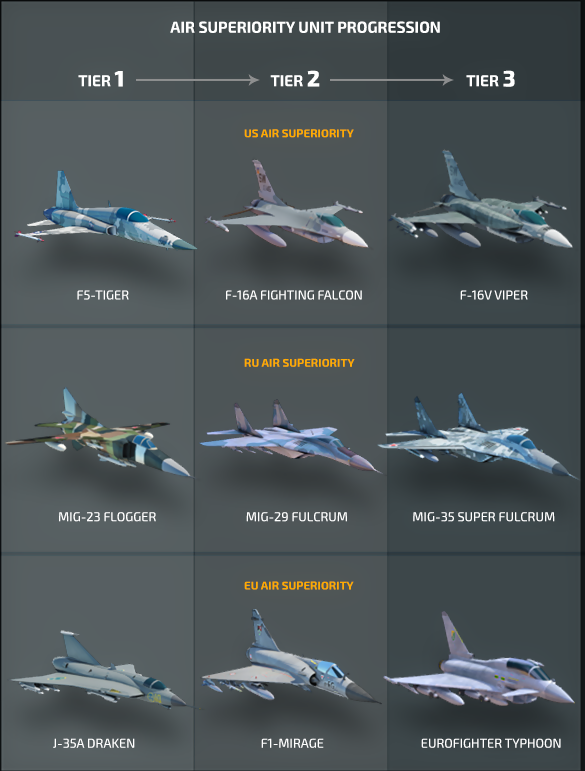
Task: Click the RU Air Superiority heading
Action: 299,363
